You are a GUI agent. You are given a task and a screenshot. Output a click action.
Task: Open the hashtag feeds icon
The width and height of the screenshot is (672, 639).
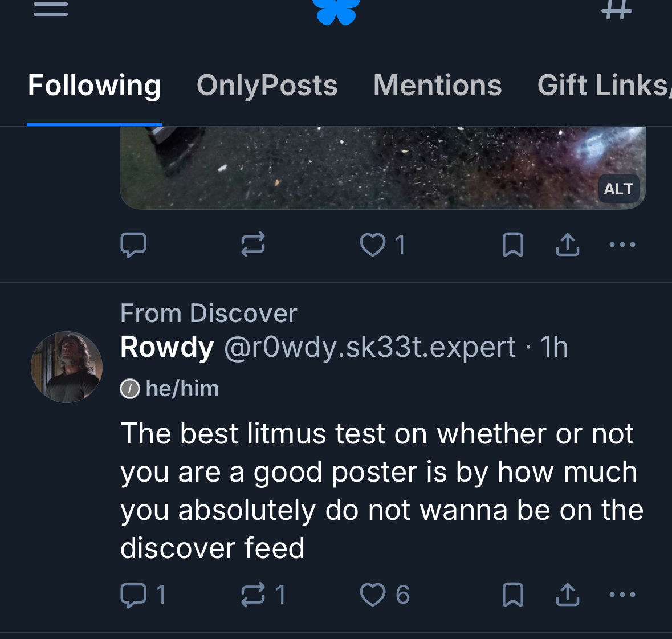tap(617, 9)
